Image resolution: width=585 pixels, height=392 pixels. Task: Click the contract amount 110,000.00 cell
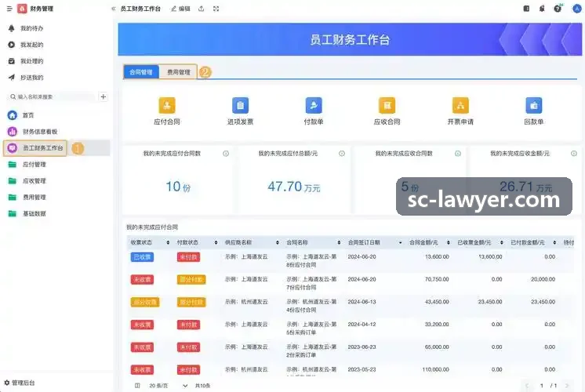click(x=435, y=369)
